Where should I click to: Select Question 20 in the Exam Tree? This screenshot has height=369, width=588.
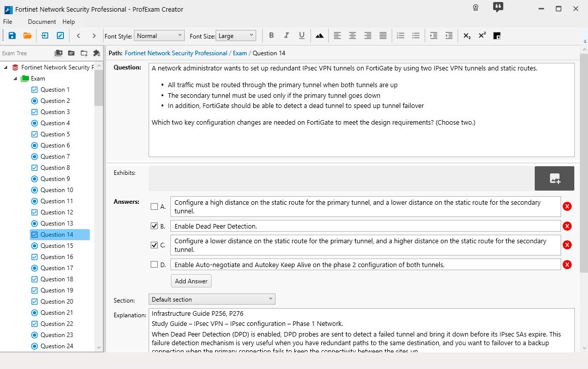point(56,301)
